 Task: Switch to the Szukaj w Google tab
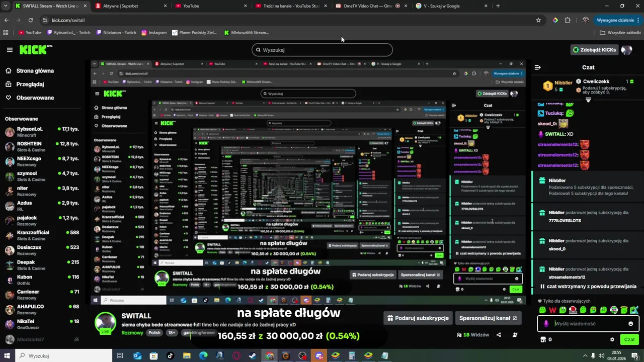tap(451, 6)
